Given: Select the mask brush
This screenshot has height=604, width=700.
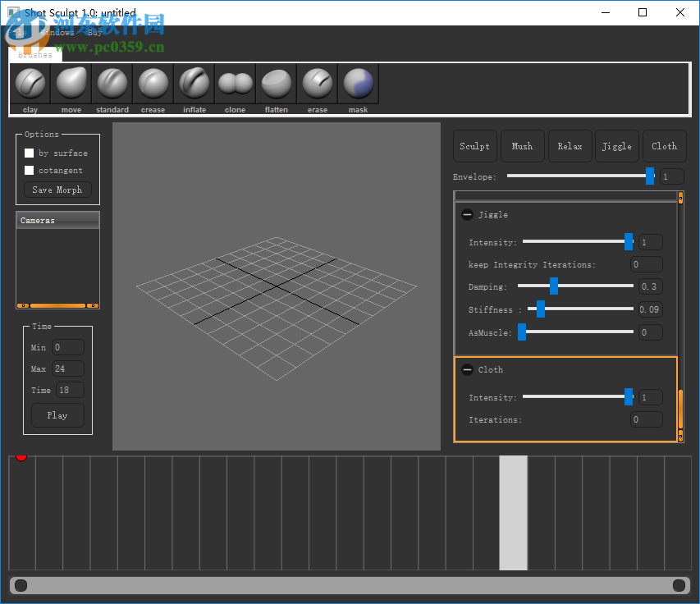Looking at the screenshot, I should [x=359, y=84].
